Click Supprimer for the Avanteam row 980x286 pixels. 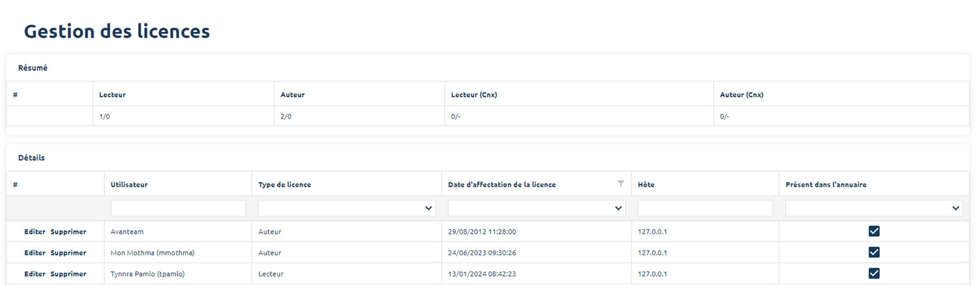68,232
